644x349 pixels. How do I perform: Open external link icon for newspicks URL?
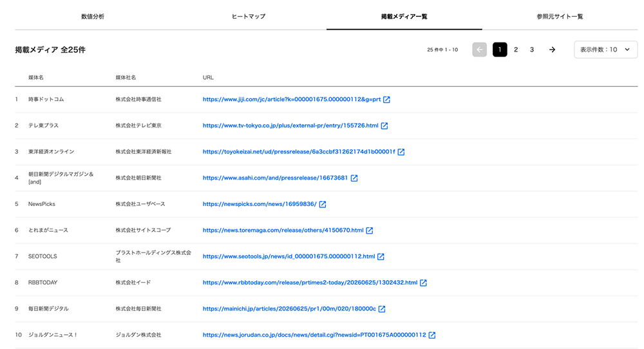[x=323, y=204]
